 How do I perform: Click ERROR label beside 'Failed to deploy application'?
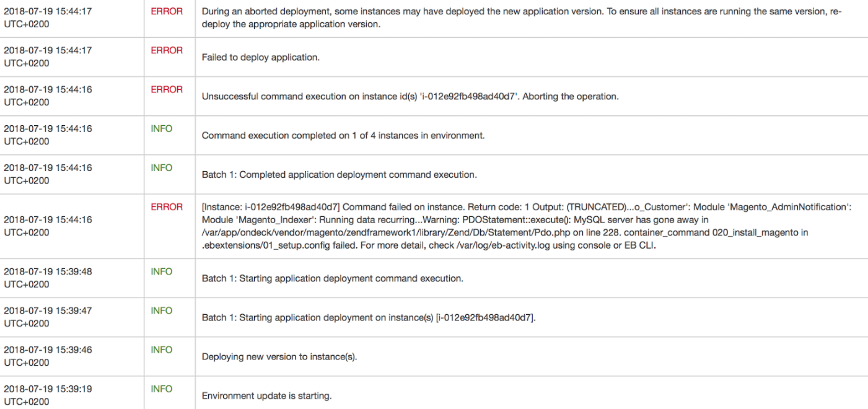tap(167, 51)
